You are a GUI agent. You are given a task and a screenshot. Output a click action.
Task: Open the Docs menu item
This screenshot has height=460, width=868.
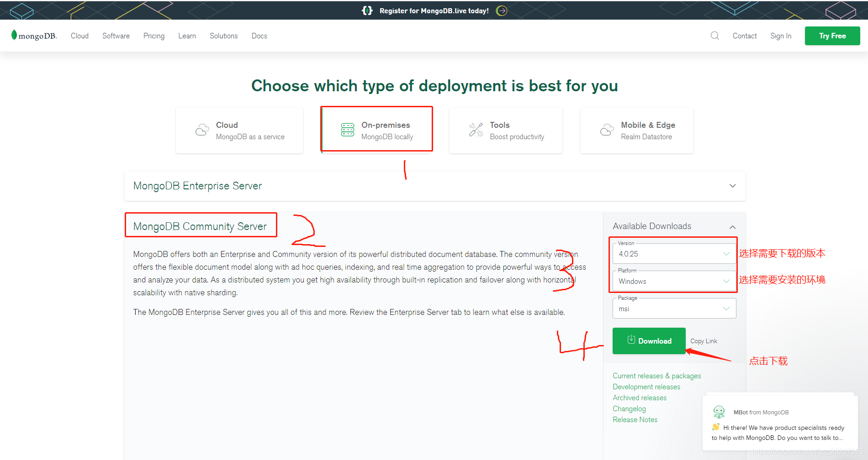coord(259,36)
